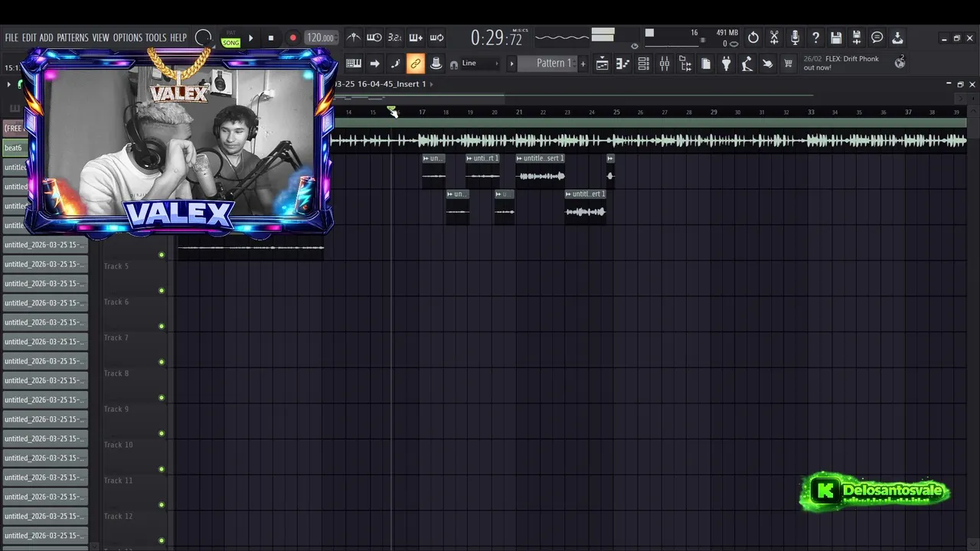Click the save-new-version floppy icon
The image size is (980, 551).
(x=857, y=37)
